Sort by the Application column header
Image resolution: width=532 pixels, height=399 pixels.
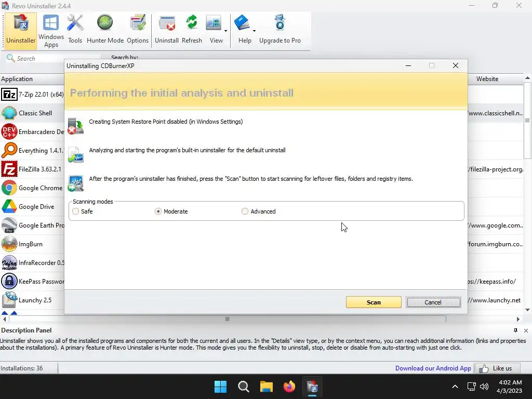(x=32, y=79)
